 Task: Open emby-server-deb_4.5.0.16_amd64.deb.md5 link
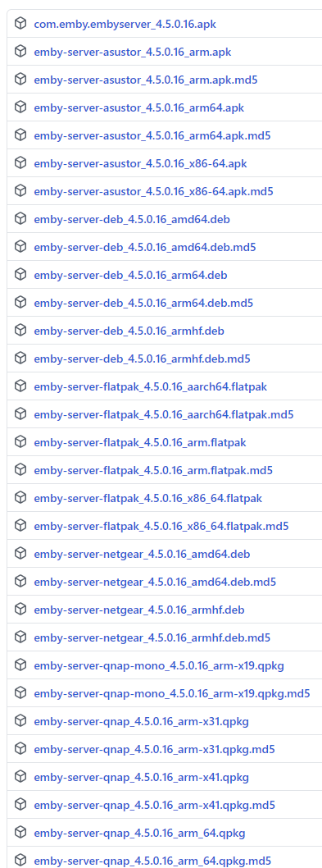tap(145, 247)
